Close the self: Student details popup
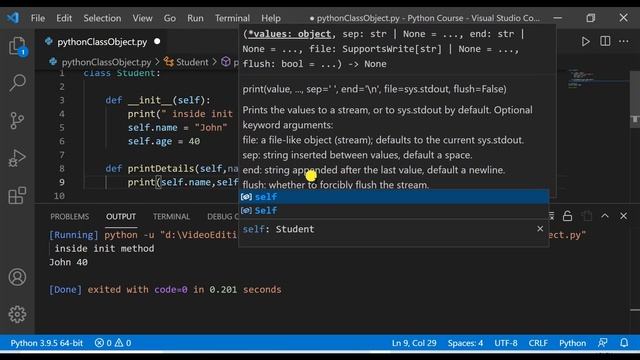The width and height of the screenshot is (640, 360). pyautogui.click(x=540, y=229)
